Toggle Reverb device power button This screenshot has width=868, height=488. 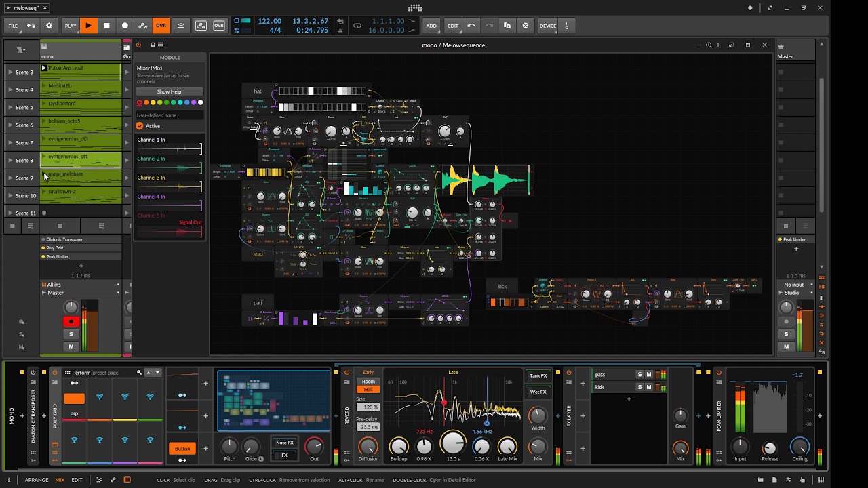347,373
